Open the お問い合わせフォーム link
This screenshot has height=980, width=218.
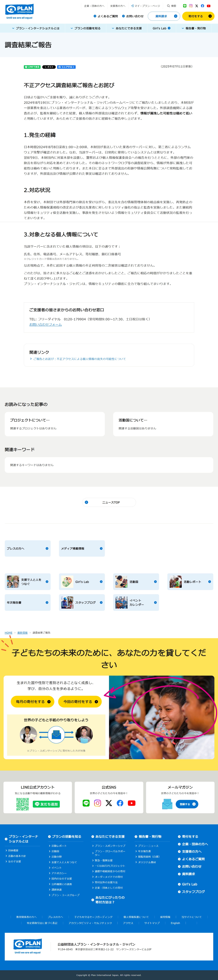pos(46,325)
